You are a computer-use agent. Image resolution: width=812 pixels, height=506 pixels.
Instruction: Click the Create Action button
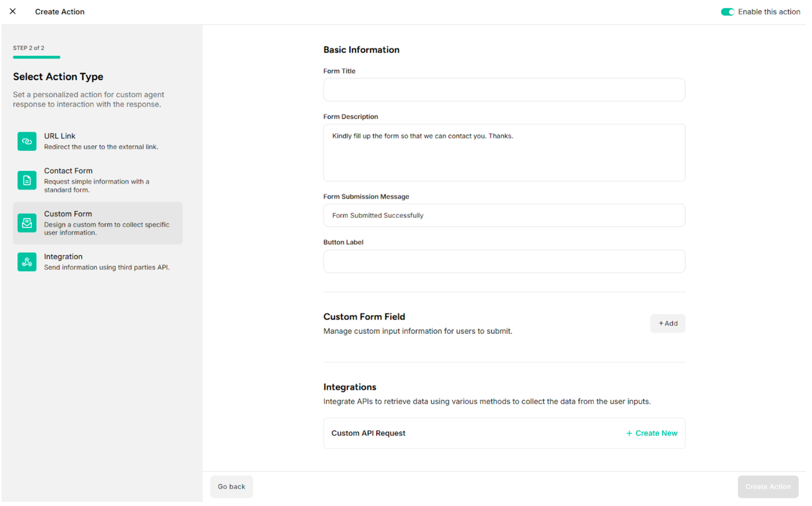pos(768,486)
